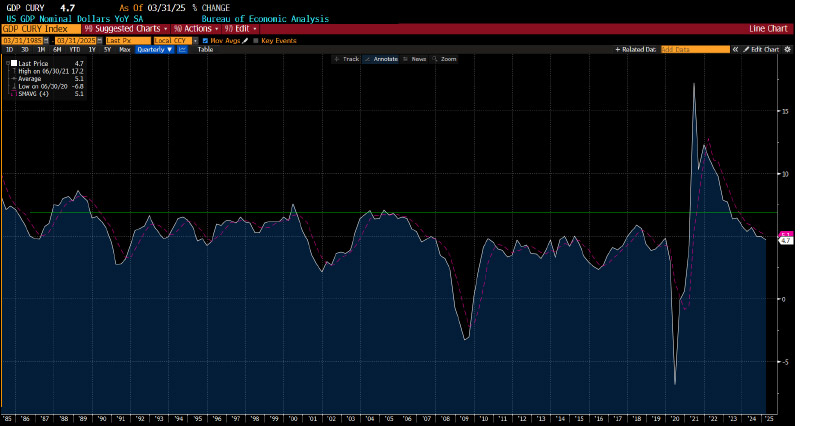Click the Average legend row

click(x=47, y=78)
